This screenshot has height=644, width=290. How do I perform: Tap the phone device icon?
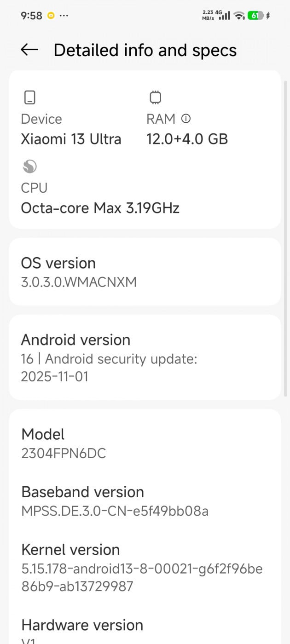click(30, 98)
